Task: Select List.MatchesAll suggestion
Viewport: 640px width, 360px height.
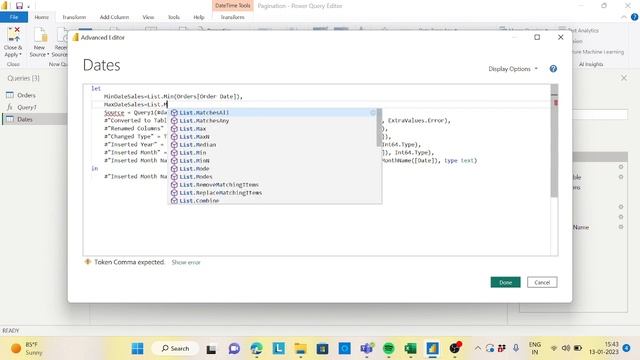Action: coord(272,113)
